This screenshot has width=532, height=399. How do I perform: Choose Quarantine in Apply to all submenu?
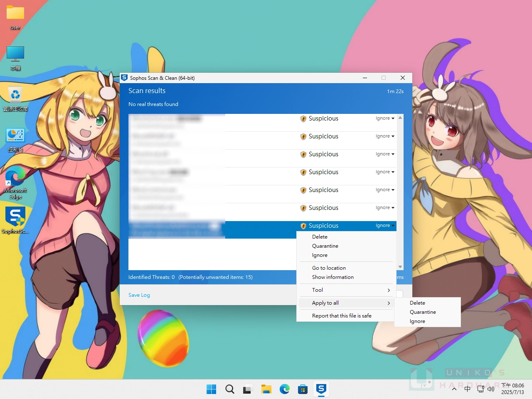coord(427,312)
